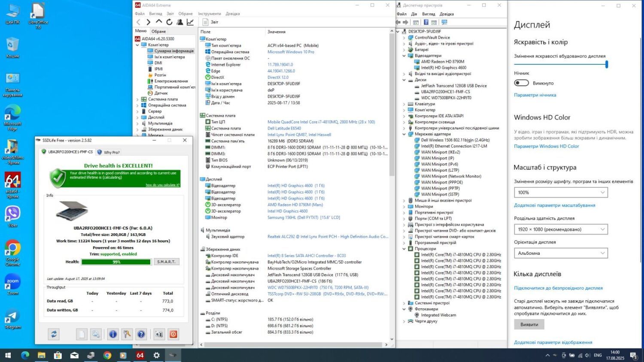The width and height of the screenshot is (644, 362).
Task: Open AIDA64 report via the Звіт icon
Action: click(210, 22)
